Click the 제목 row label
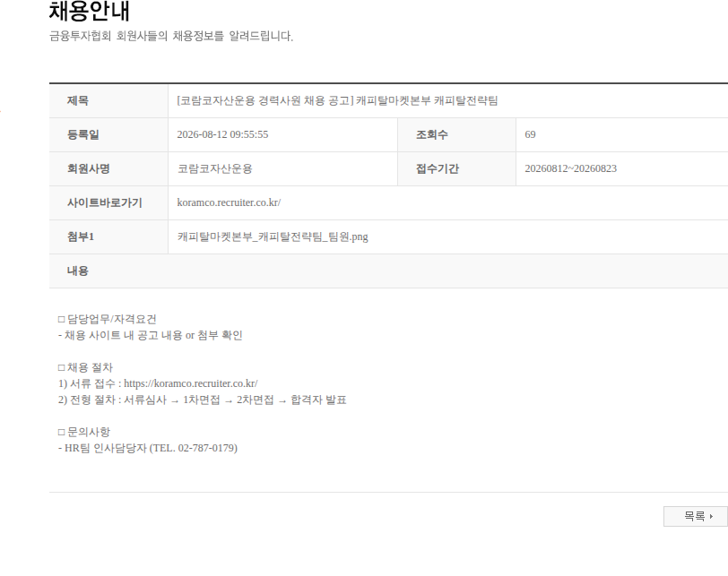 77,100
